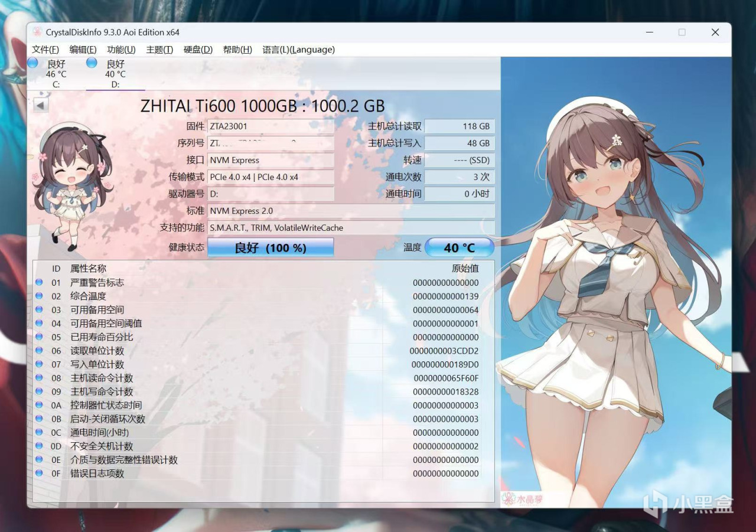Select the D: drive at 40 °C
The image size is (756, 532).
point(115,73)
